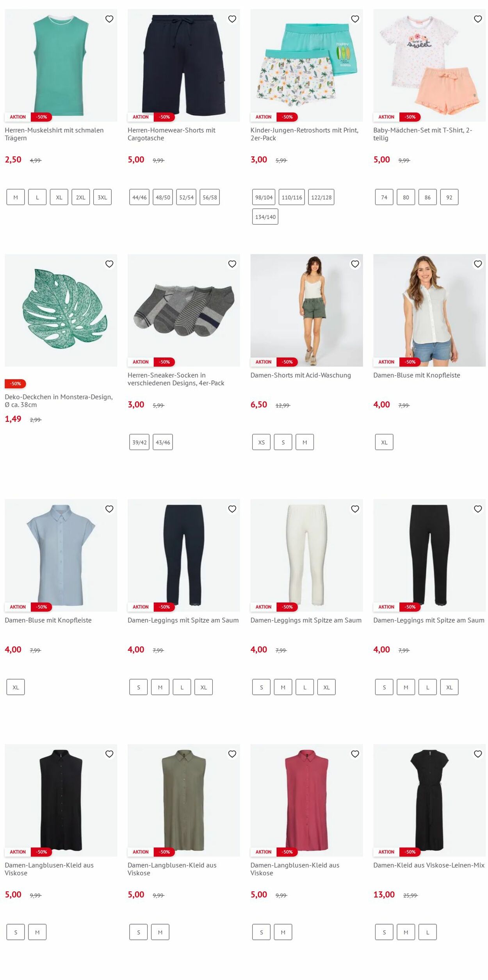
Task: Save Baby-Mädchen-Set with heart icon
Action: pos(478,19)
